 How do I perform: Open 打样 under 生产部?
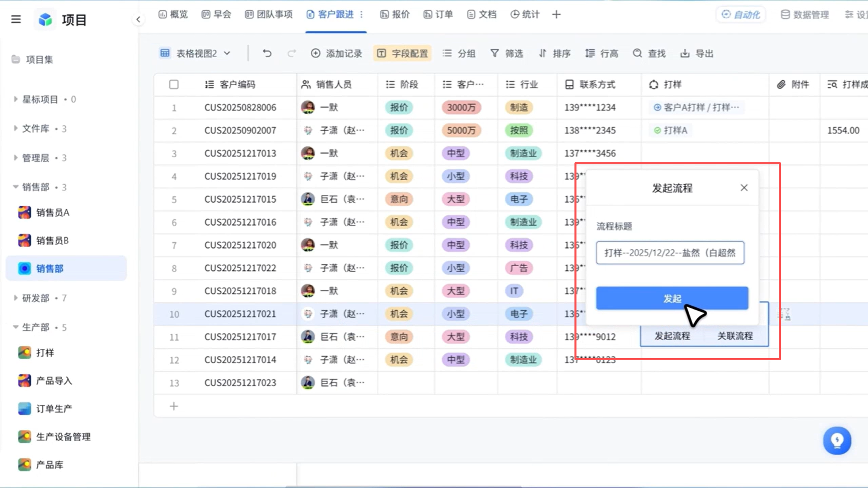pos(36,353)
